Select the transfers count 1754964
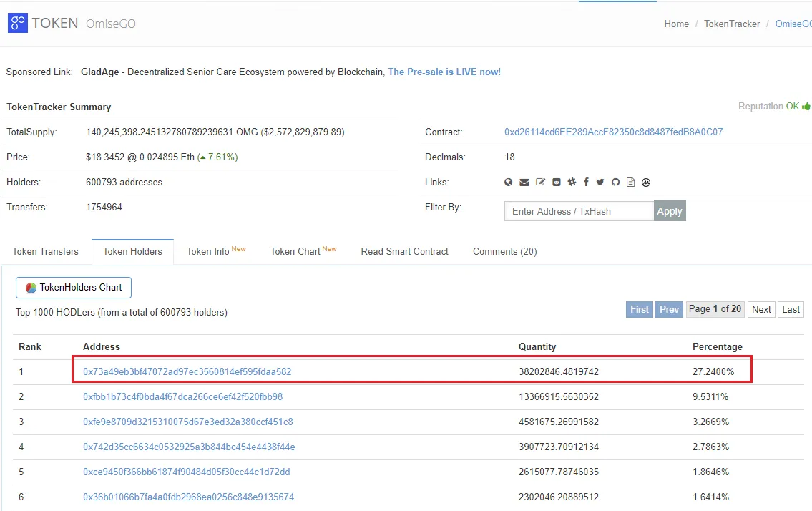 pos(104,208)
